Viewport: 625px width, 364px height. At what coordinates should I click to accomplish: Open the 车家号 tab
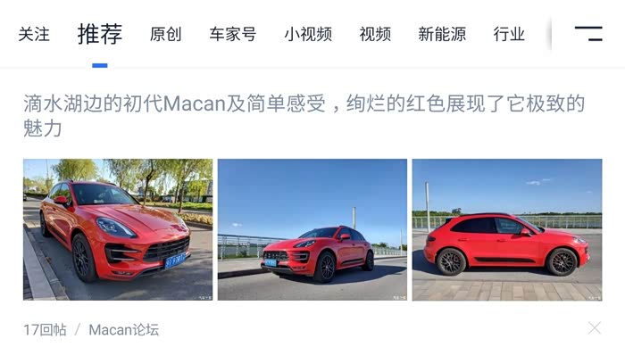coord(233,34)
